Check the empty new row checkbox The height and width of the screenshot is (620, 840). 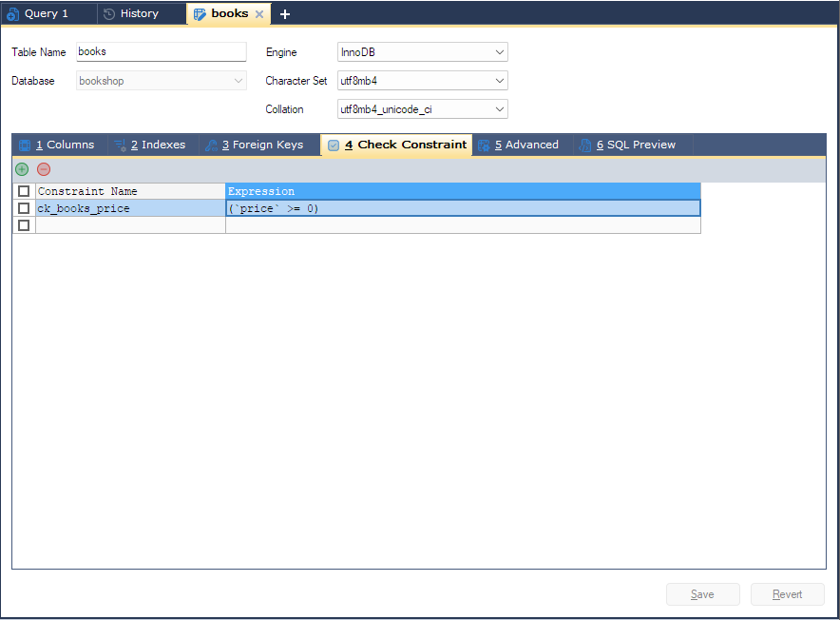coord(24,225)
